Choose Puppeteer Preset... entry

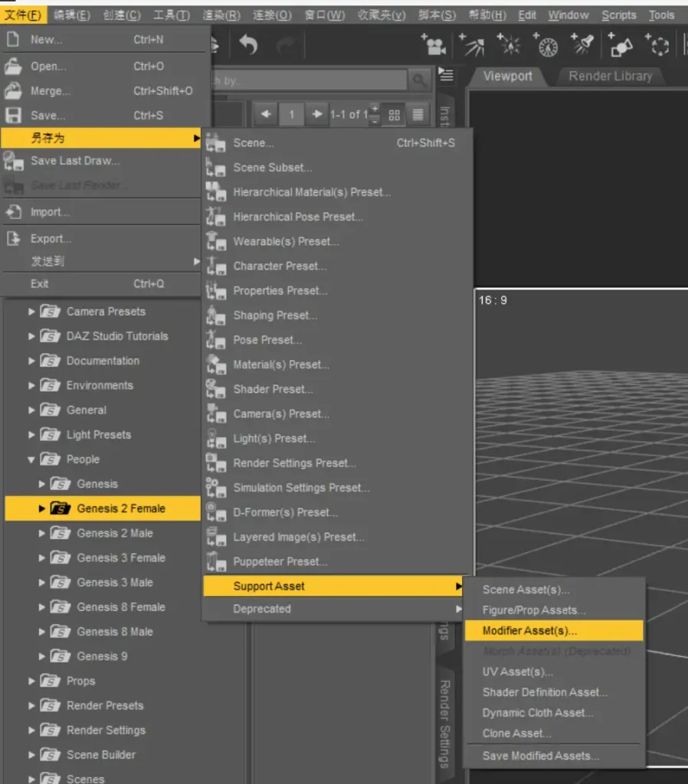(337, 561)
